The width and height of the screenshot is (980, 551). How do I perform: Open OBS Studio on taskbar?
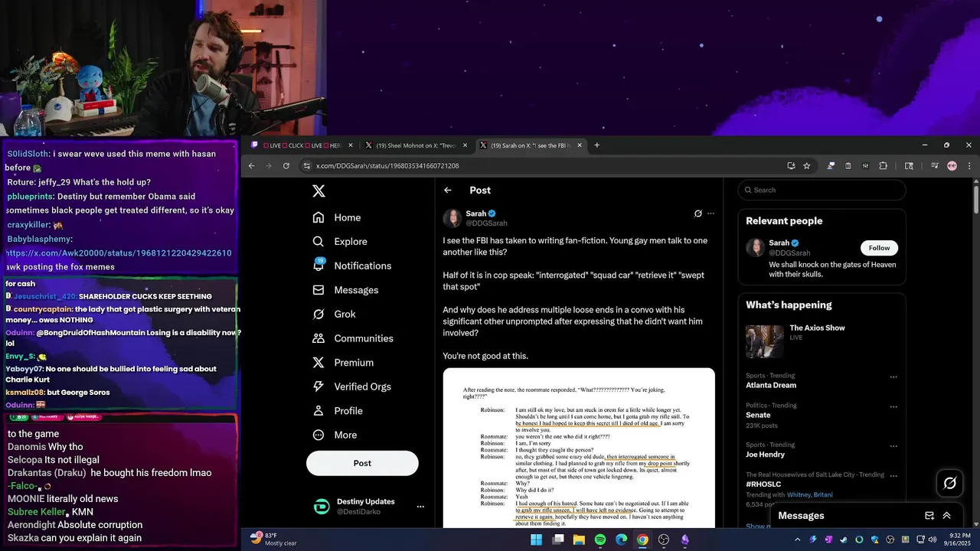664,540
